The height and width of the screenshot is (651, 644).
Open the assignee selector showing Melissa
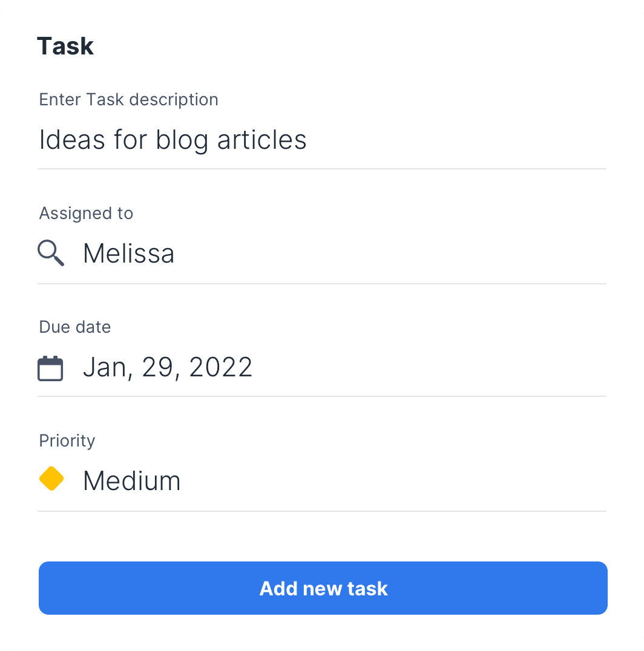click(128, 253)
